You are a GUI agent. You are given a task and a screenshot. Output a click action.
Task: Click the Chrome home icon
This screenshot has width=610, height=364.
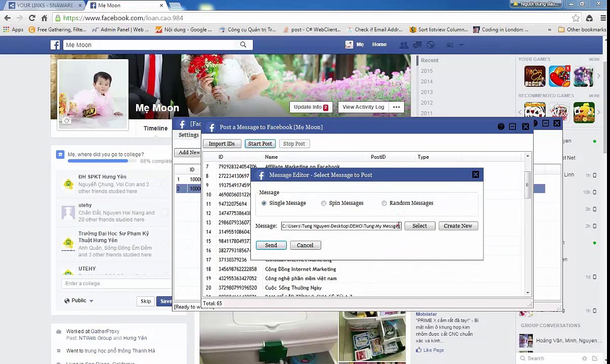coord(44,18)
